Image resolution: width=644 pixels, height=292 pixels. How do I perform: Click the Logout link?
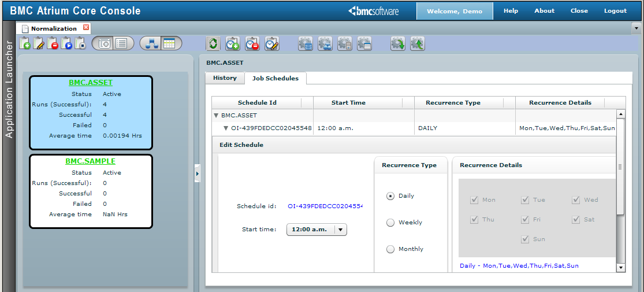615,11
